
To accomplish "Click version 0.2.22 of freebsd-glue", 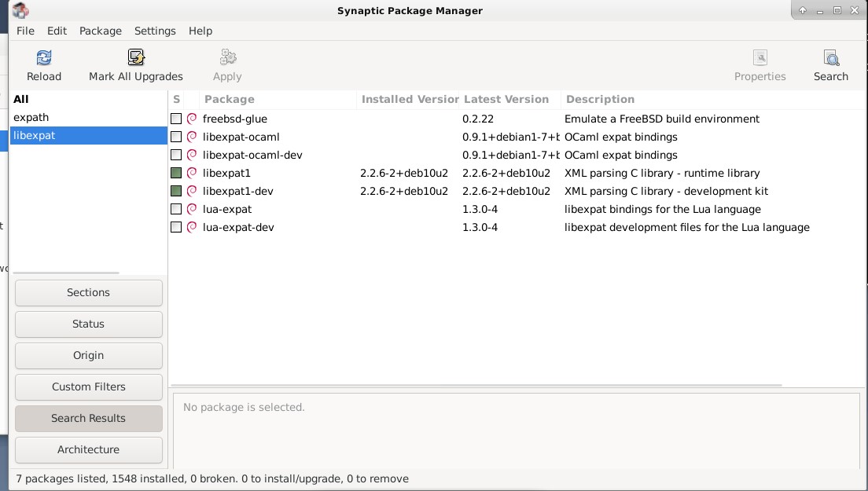I will click(478, 119).
